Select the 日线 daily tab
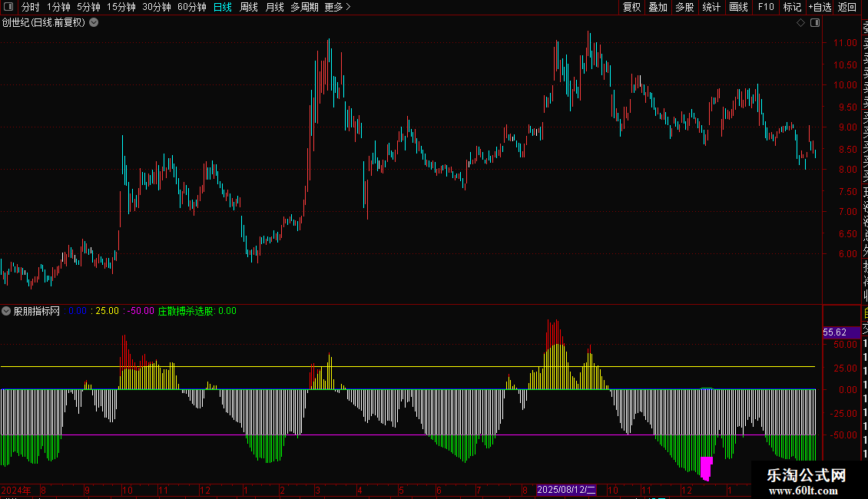The image size is (868, 499). [223, 7]
